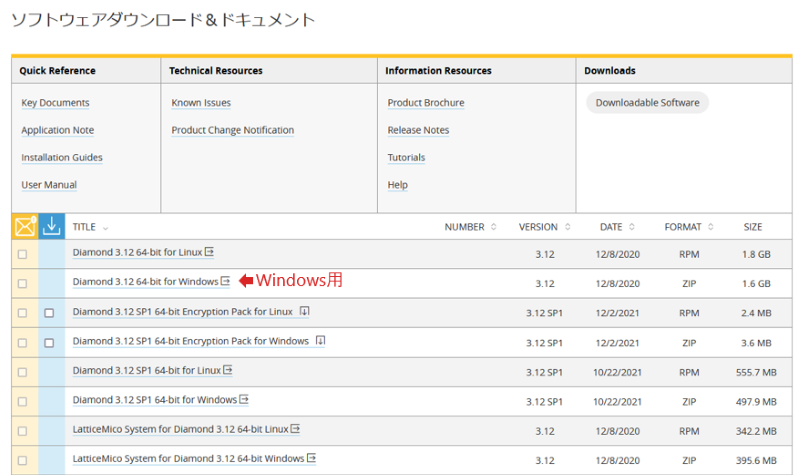Screen dimensions: 800x475
Task: Click external link icon beside Diamond 3.12 64-bit for Windows
Action: tap(225, 281)
